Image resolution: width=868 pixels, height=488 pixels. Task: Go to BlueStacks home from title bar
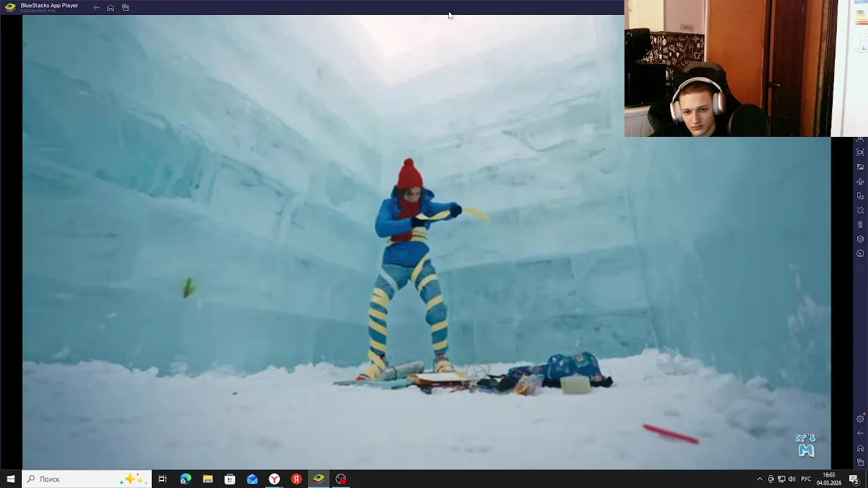111,7
